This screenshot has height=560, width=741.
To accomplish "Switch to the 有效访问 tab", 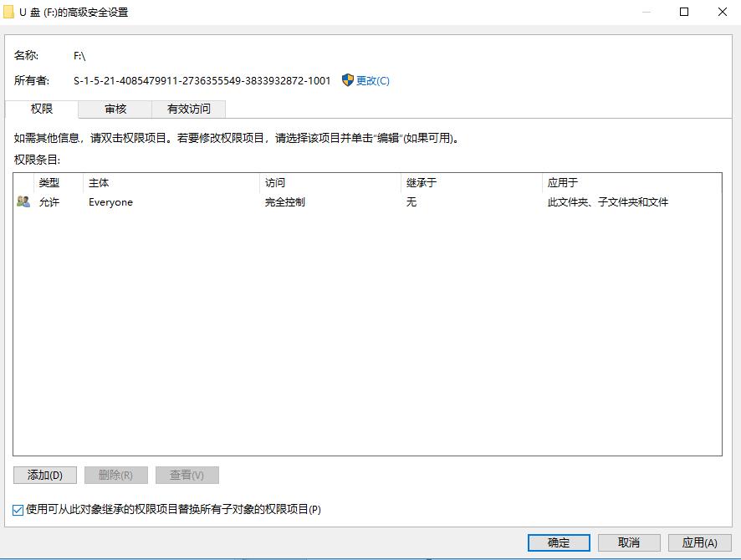I will (x=188, y=109).
